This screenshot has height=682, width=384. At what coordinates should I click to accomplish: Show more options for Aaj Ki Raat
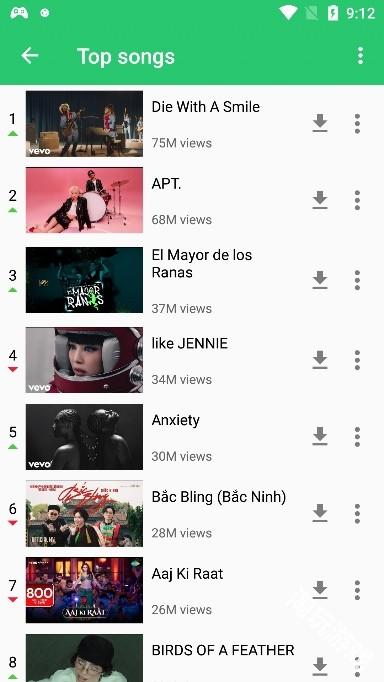pyautogui.click(x=357, y=590)
